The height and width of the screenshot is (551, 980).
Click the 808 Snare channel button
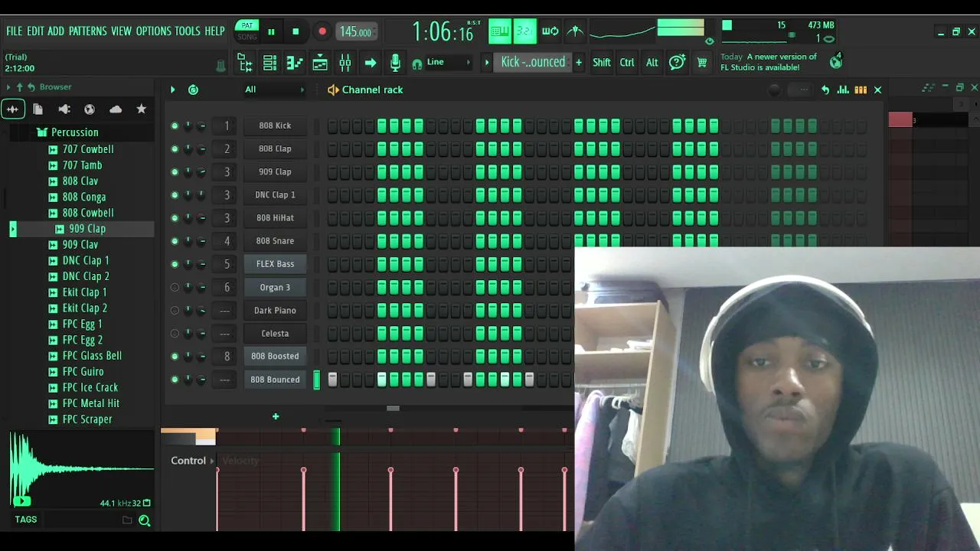point(275,241)
